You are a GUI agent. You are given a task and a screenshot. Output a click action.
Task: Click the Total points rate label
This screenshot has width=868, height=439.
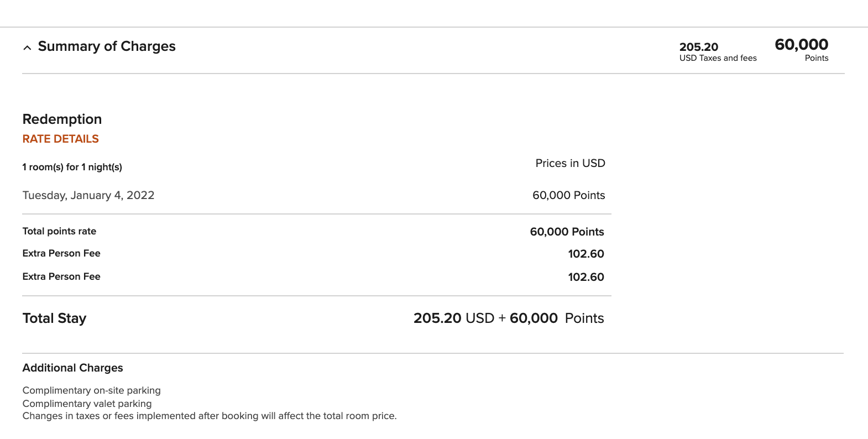coord(59,231)
